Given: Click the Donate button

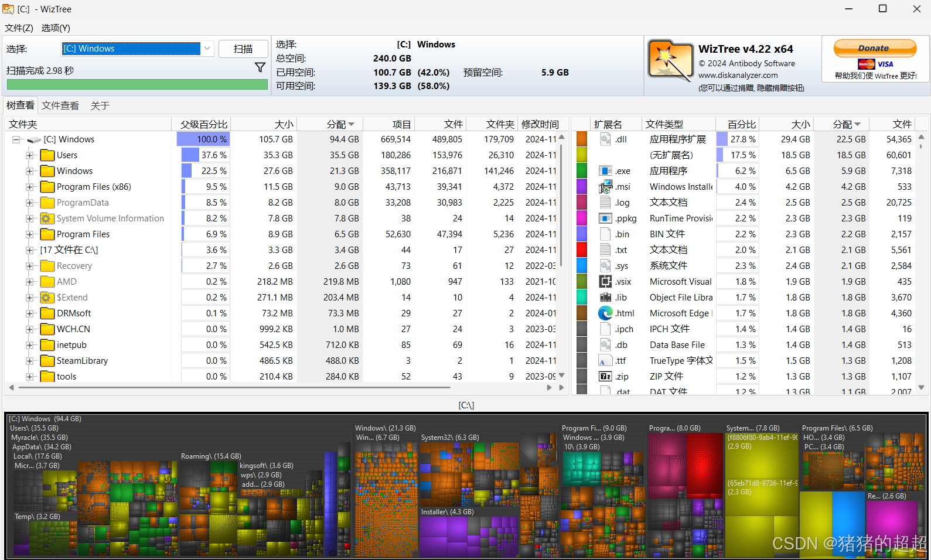Looking at the screenshot, I should pos(875,48).
